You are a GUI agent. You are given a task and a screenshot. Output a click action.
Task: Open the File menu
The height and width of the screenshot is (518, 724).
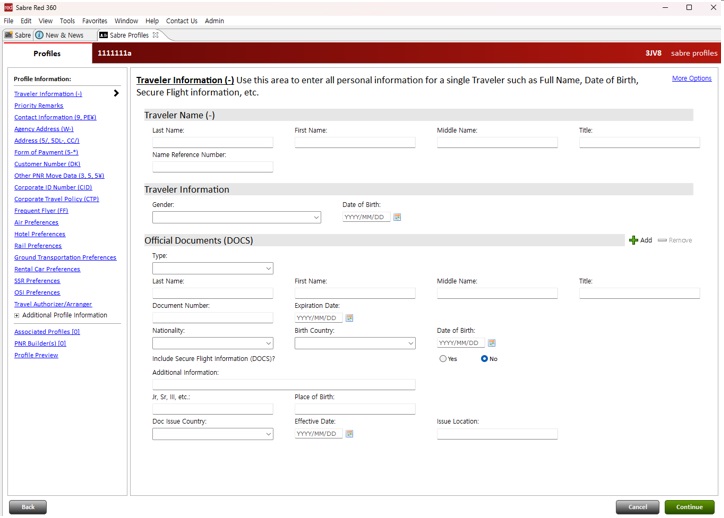pyautogui.click(x=8, y=21)
